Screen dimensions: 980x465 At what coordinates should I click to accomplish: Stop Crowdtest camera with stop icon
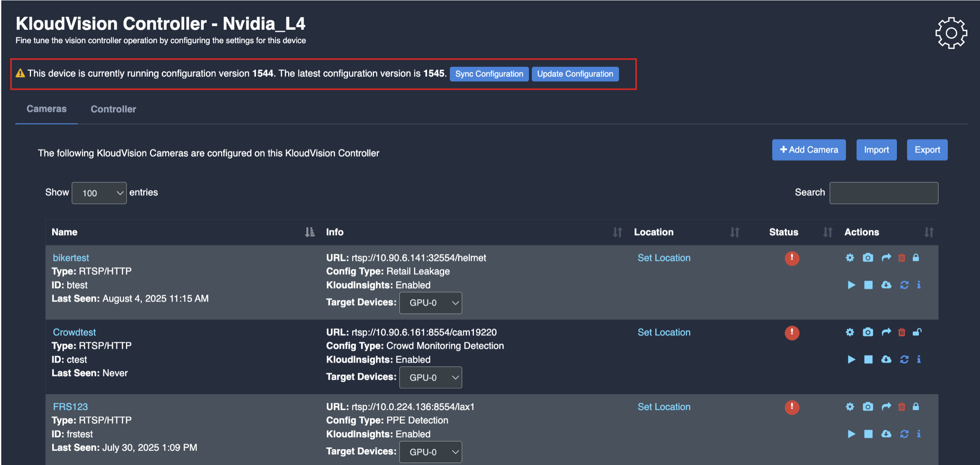point(868,359)
